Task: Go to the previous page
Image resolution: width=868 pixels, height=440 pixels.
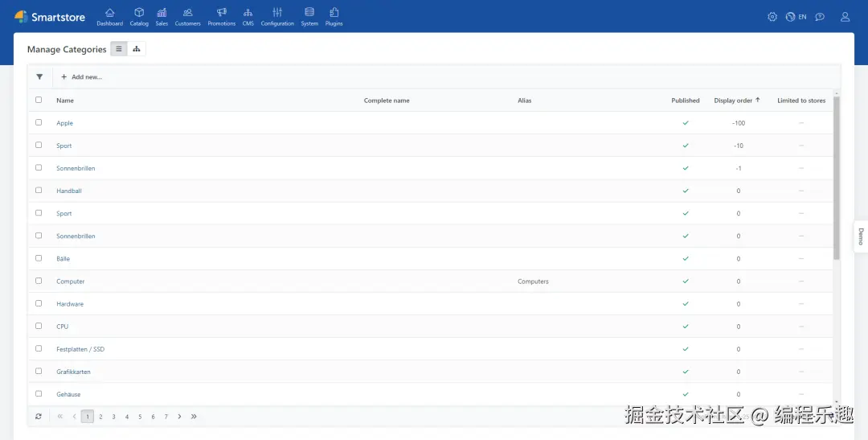Action: click(x=74, y=416)
